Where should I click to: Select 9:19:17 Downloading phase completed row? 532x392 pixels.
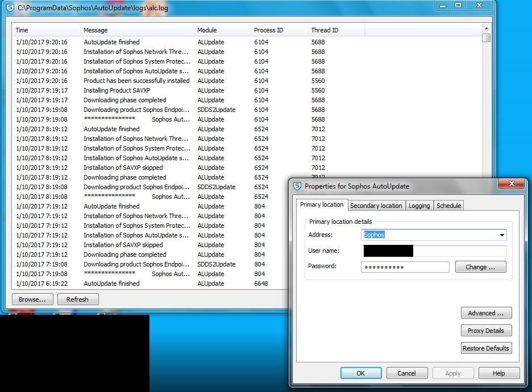pyautogui.click(x=247, y=100)
